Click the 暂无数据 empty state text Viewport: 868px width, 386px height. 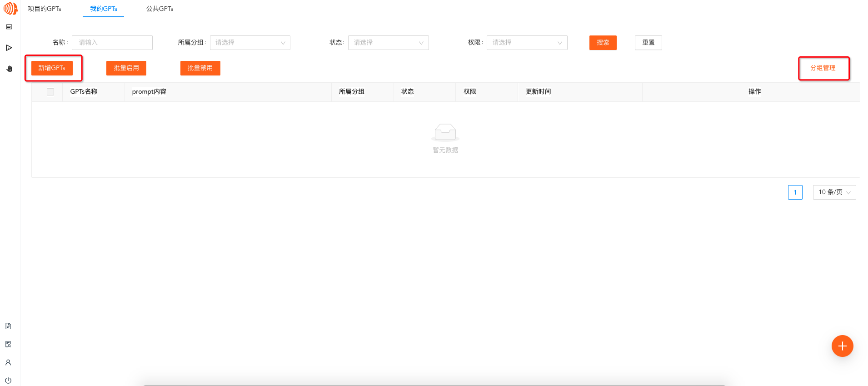445,150
